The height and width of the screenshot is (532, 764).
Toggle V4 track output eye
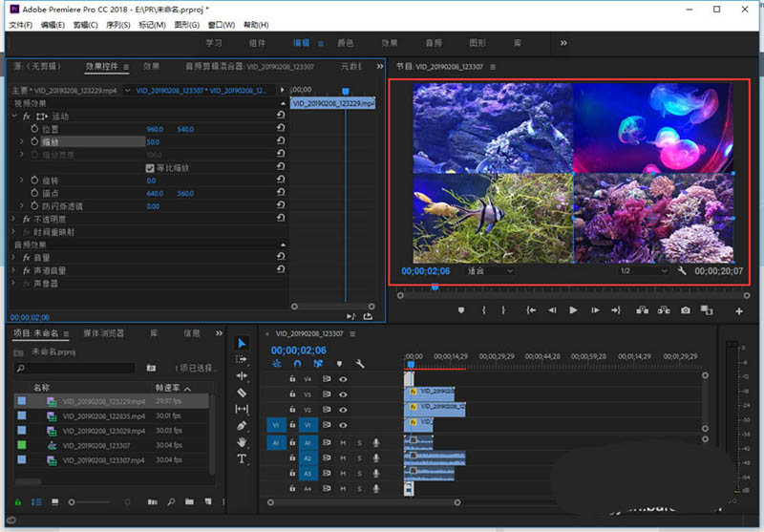343,379
